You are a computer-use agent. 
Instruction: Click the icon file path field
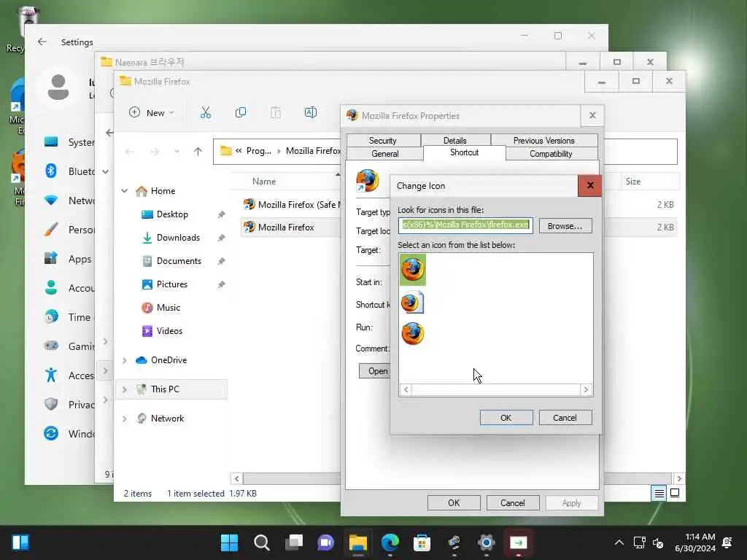465,225
